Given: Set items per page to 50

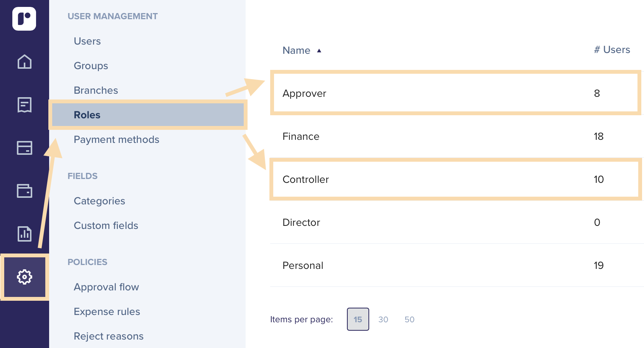Looking at the screenshot, I should point(409,319).
